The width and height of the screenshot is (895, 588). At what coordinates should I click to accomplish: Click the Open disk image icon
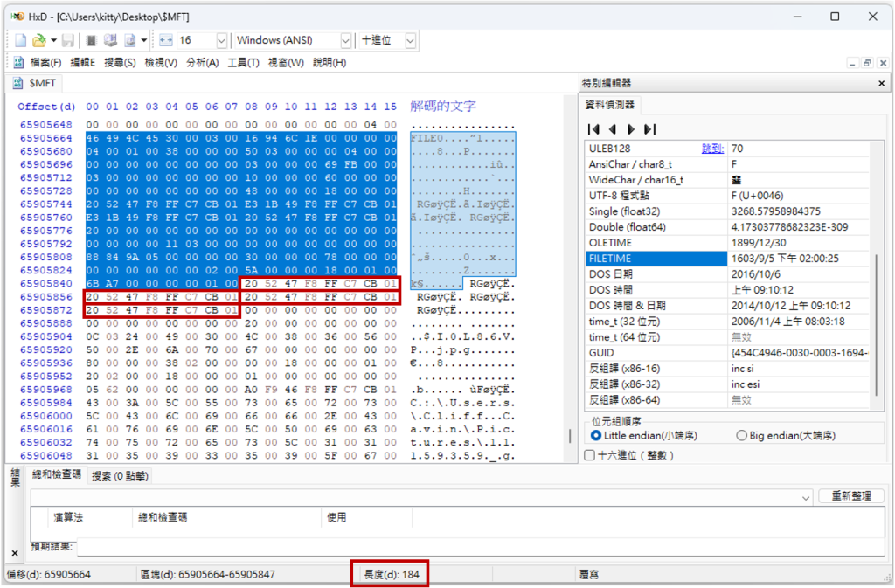tap(130, 40)
